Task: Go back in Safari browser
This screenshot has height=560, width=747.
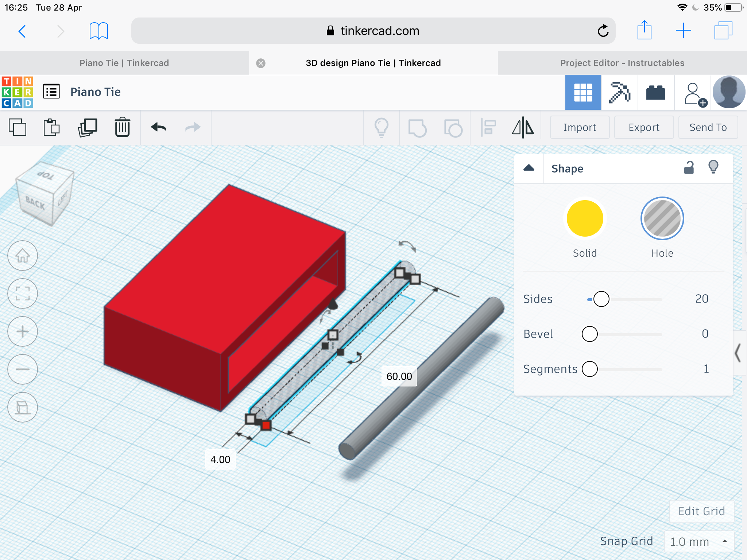Action: click(x=22, y=31)
